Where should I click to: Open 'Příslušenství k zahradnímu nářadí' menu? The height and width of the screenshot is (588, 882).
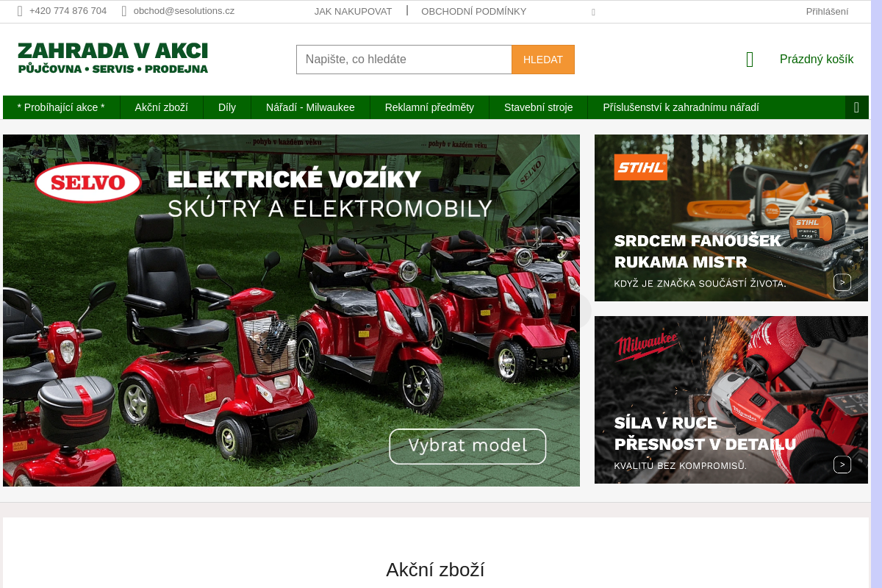681,107
